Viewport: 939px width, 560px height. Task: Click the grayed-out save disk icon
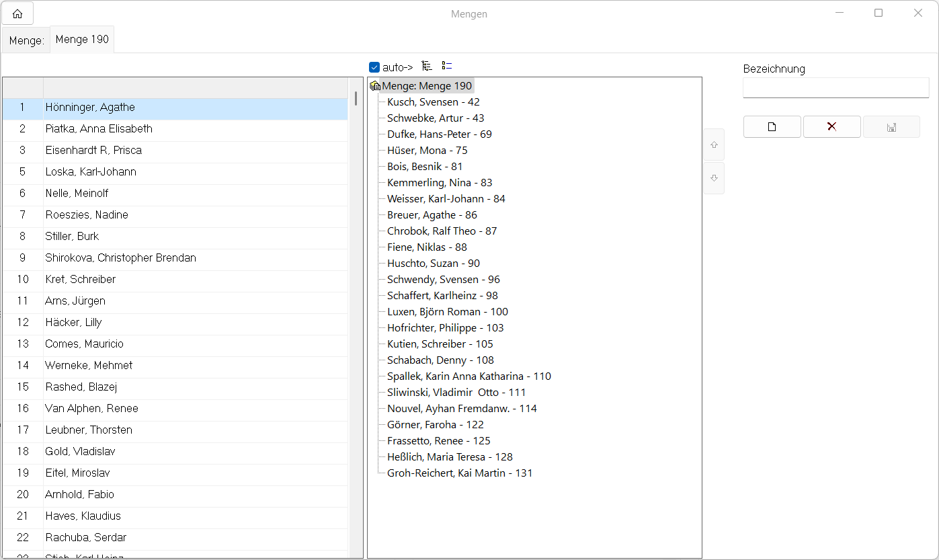(891, 127)
